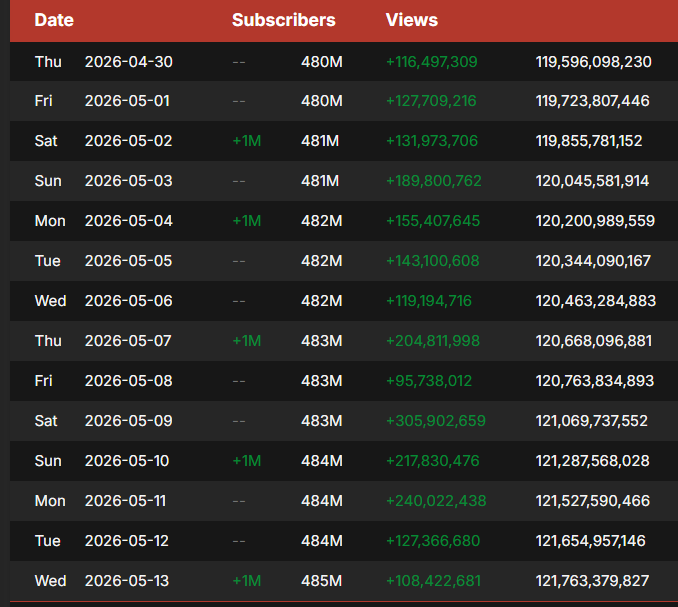
Task: Click total views 121,654,957,146
Action: point(591,541)
